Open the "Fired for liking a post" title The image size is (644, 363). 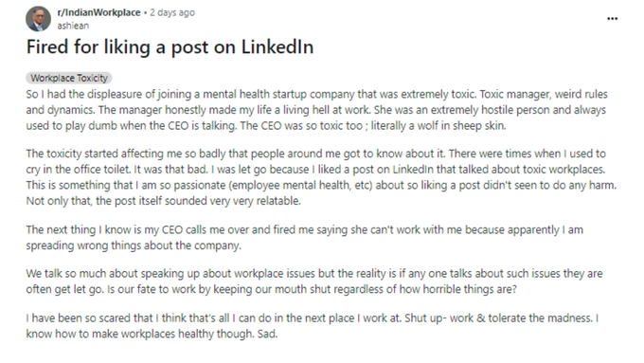(170, 46)
